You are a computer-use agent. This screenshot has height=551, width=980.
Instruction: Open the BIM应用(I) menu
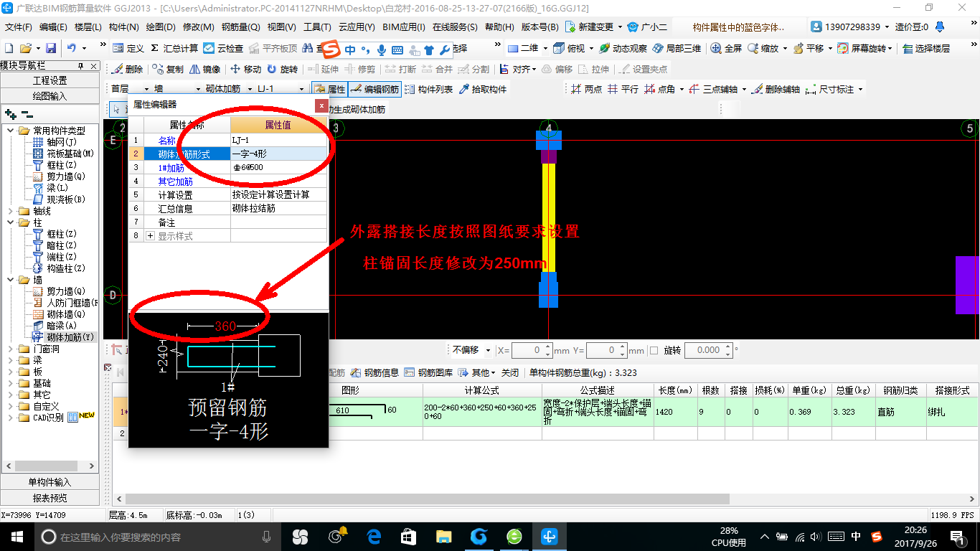click(404, 27)
